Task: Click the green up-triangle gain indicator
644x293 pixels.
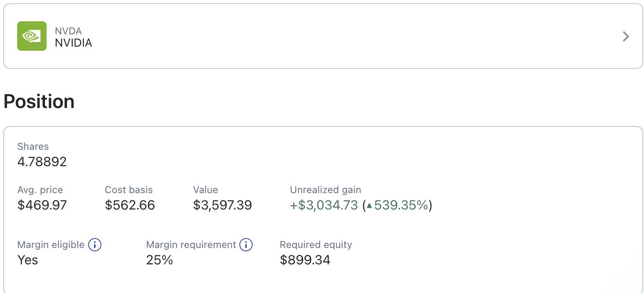Action: tap(369, 205)
